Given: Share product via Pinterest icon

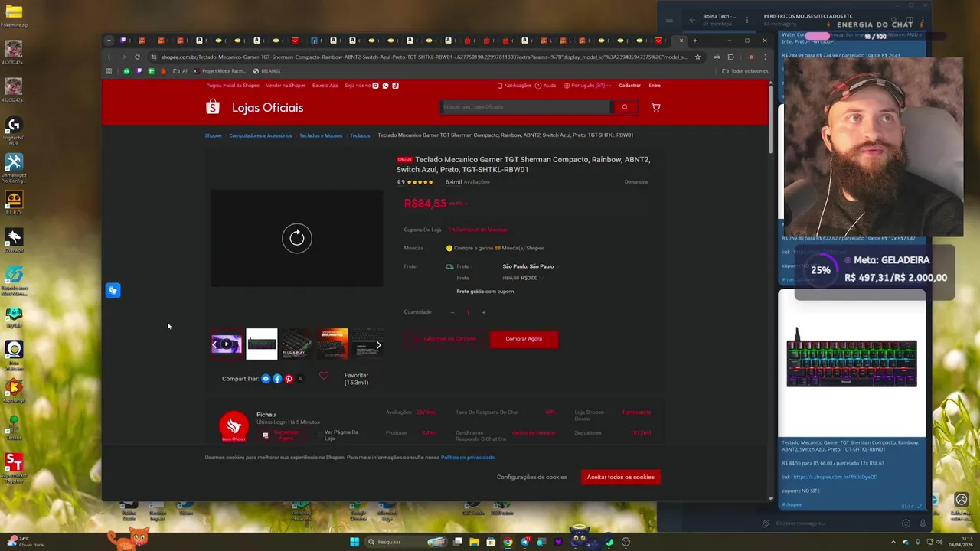Looking at the screenshot, I should (x=289, y=379).
